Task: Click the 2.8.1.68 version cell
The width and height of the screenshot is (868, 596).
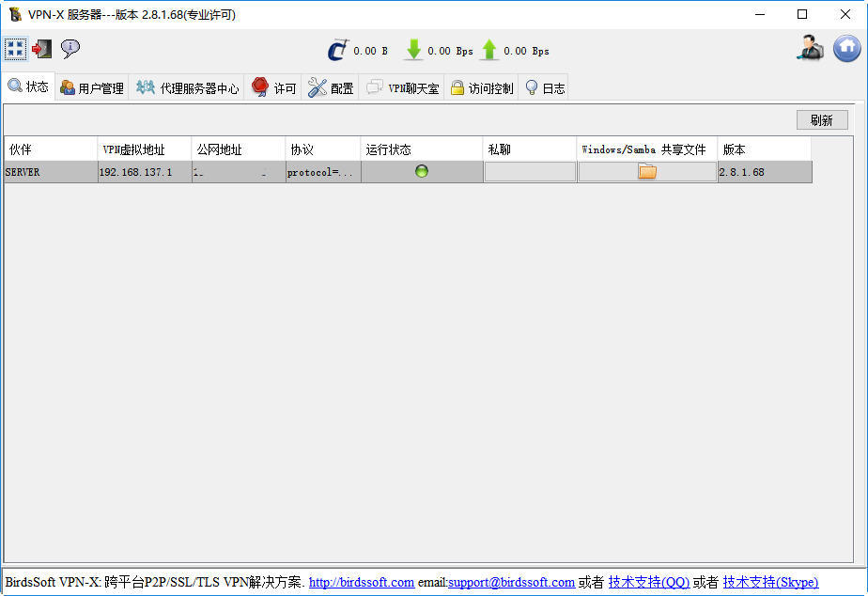Action: pyautogui.click(x=765, y=172)
